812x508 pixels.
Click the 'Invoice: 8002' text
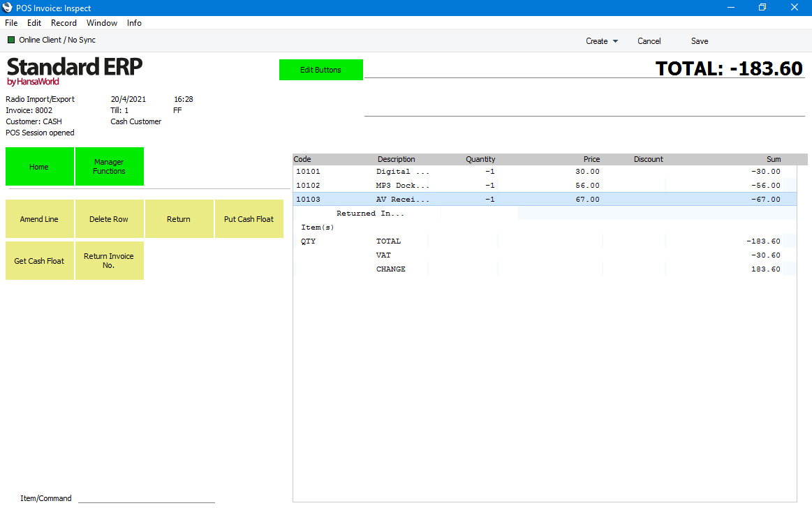[29, 110]
